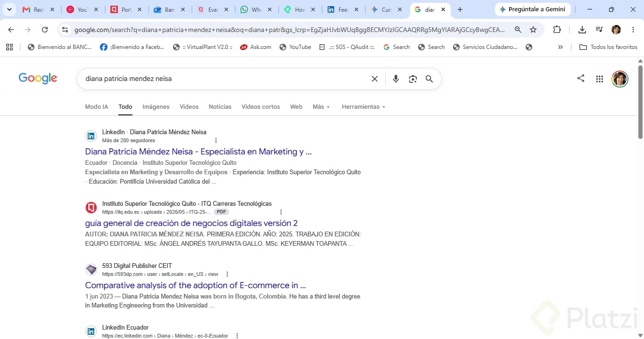644x339 pixels.
Task: Click the PDF badge on ITQ result
Action: pos(221,212)
